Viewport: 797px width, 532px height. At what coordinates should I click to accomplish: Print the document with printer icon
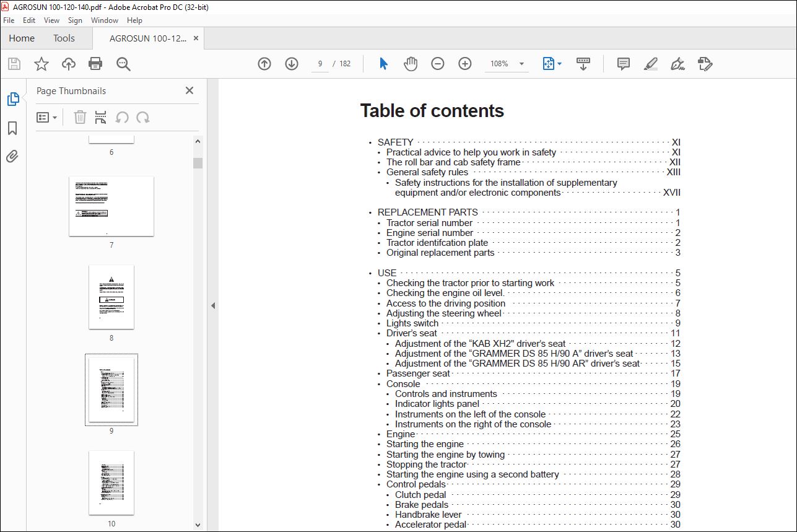[x=95, y=64]
